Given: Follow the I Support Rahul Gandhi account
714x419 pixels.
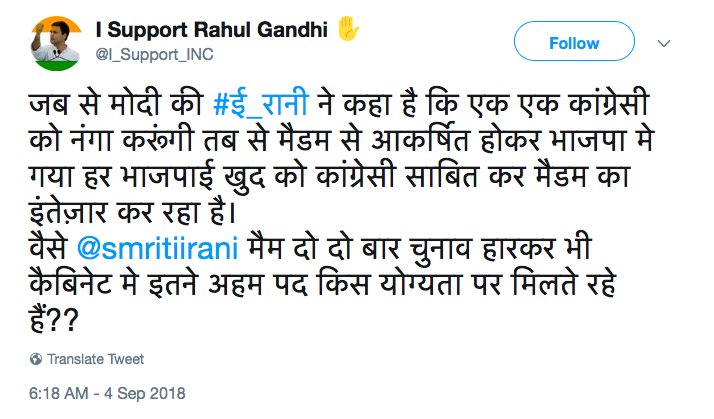Looking at the screenshot, I should 574,44.
